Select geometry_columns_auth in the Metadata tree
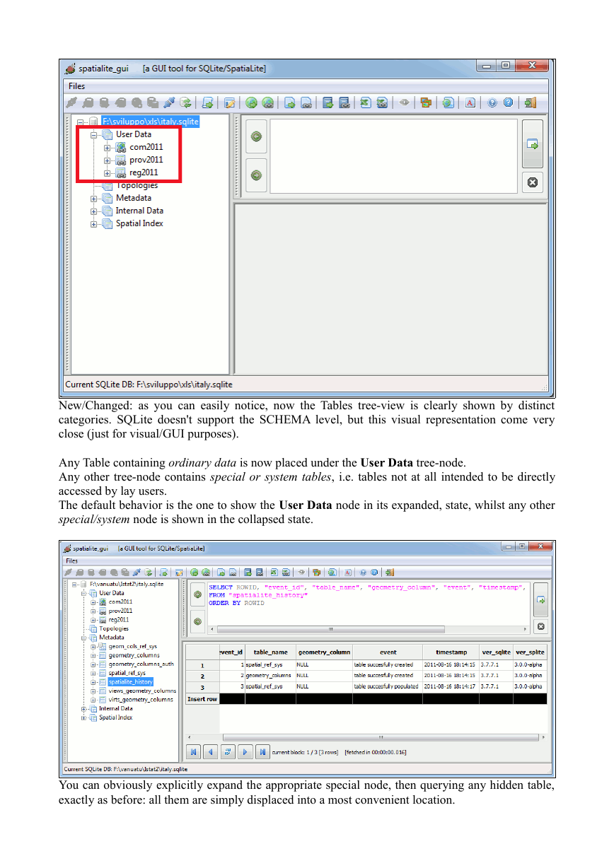 [x=141, y=664]
